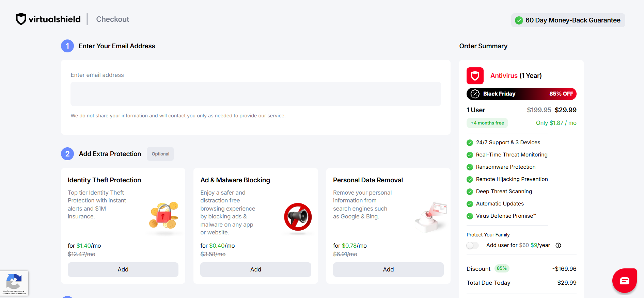
Task: Click the +4 months free tag
Action: pyautogui.click(x=487, y=123)
